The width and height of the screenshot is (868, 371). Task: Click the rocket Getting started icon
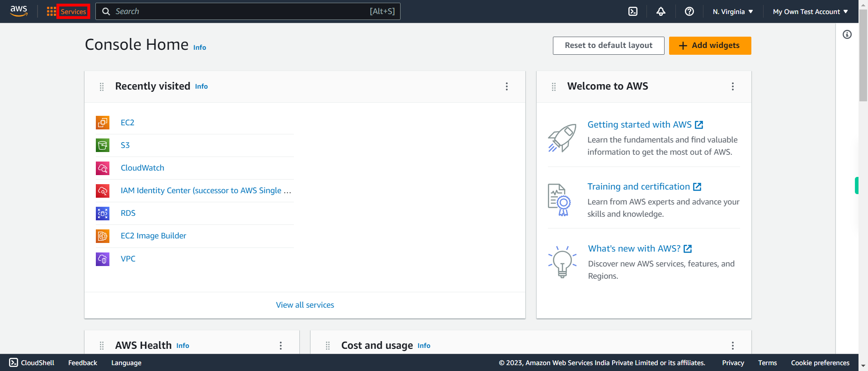[x=562, y=138]
